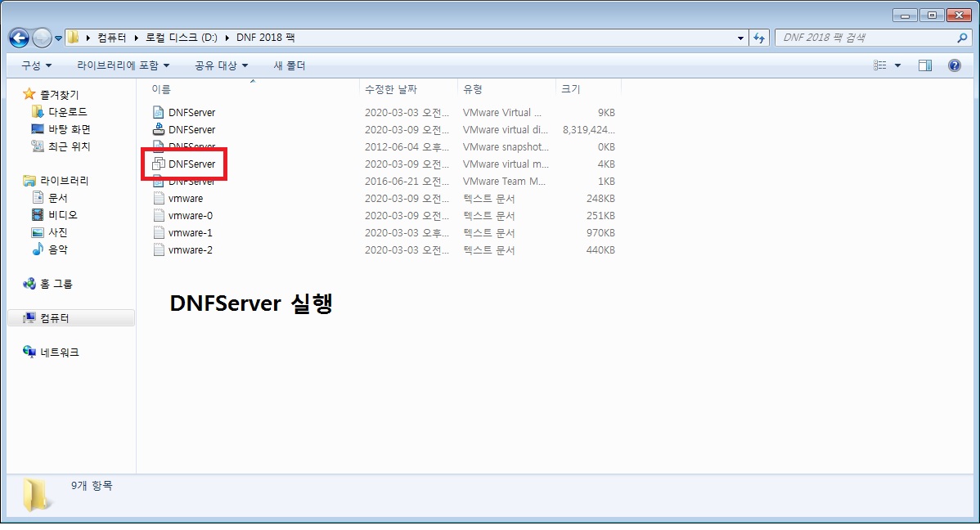Viewport: 980px width, 530px height.
Task: Click the 2012-06-04 date cell
Action: 407,147
